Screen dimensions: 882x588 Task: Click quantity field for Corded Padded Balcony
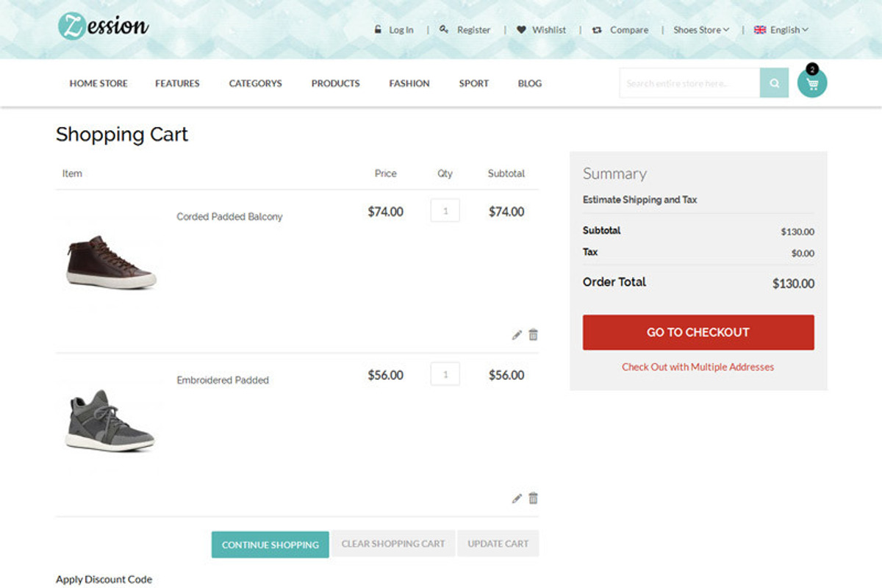pos(445,211)
